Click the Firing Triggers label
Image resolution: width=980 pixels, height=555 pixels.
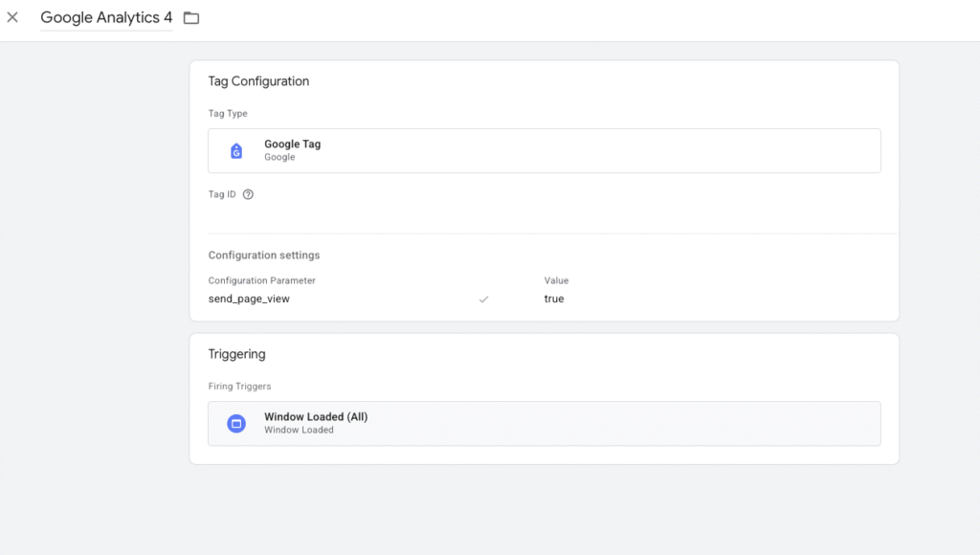click(239, 387)
